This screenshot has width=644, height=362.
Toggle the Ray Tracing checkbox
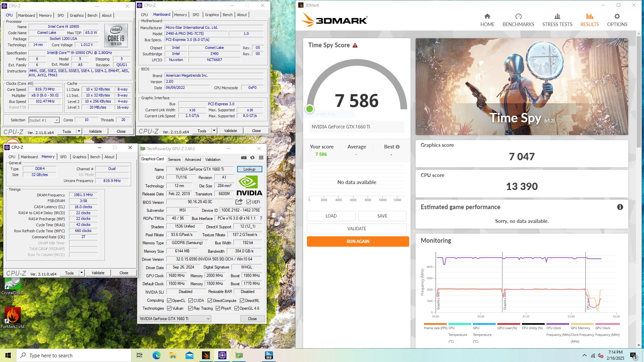(x=190, y=308)
